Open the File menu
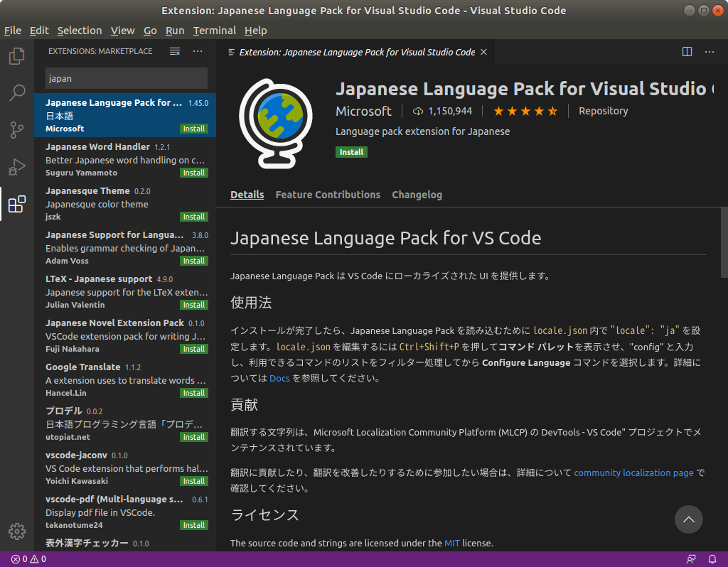Viewport: 728px width, 567px height. (x=13, y=31)
